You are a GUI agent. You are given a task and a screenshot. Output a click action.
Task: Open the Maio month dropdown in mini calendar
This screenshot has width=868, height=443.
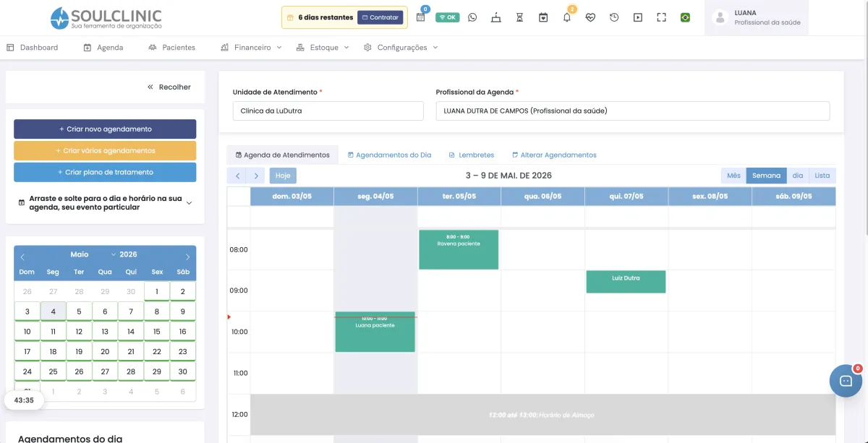(93, 254)
